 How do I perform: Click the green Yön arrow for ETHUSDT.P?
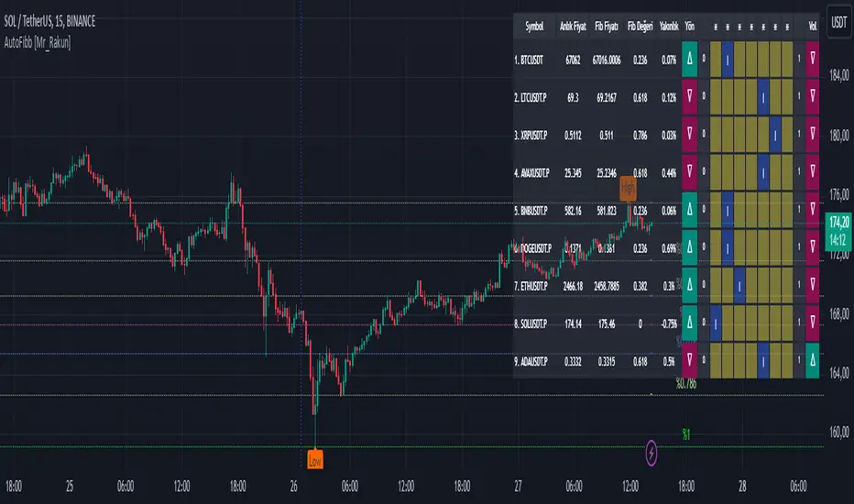tap(690, 285)
